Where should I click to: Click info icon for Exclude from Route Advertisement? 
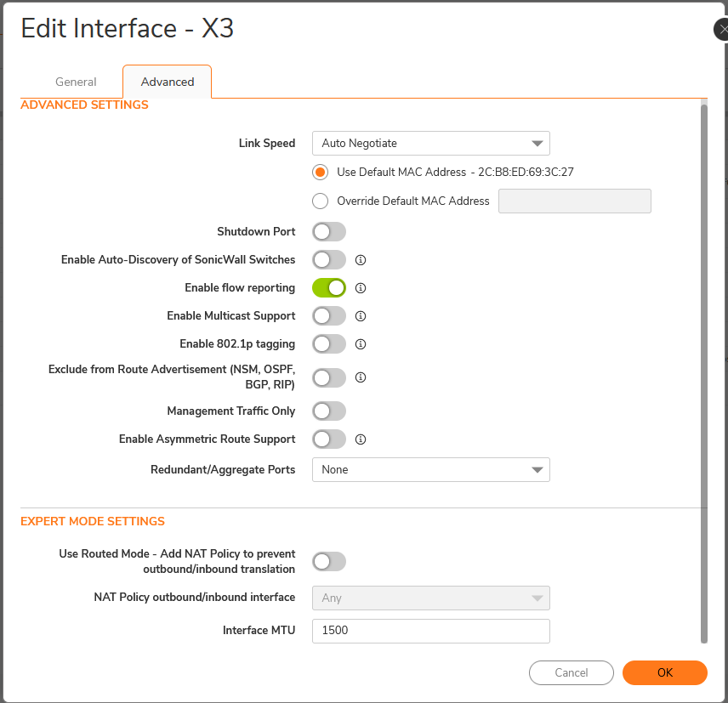[x=360, y=377]
